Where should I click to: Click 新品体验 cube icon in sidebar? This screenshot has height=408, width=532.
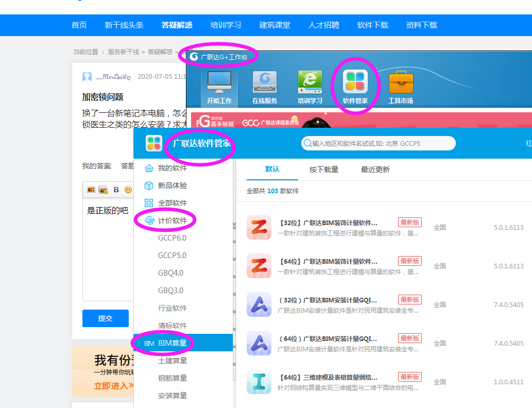coord(149,185)
